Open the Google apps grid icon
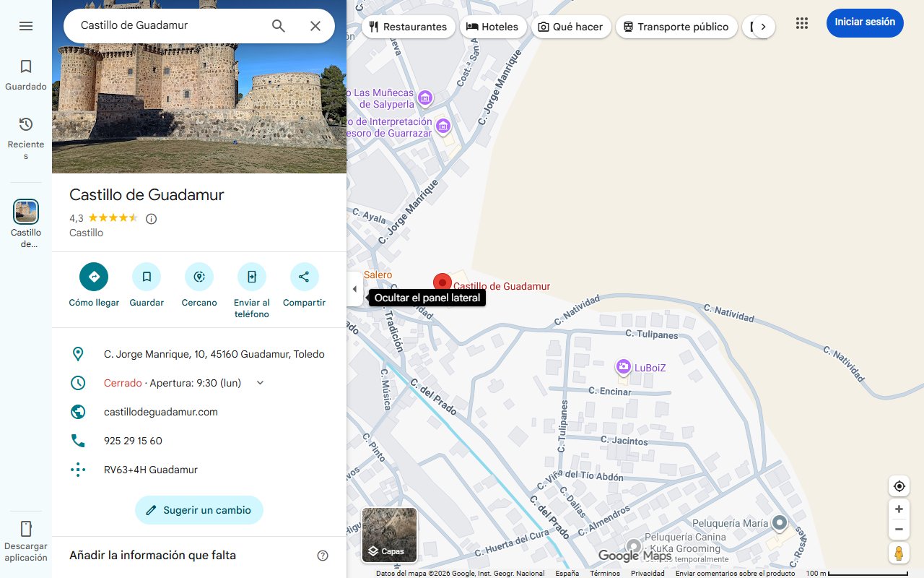This screenshot has width=924, height=578. [801, 22]
